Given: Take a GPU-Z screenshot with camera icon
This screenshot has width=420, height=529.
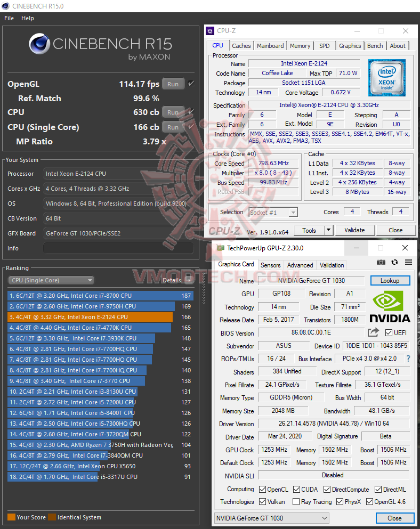Looking at the screenshot, I should (381, 262).
